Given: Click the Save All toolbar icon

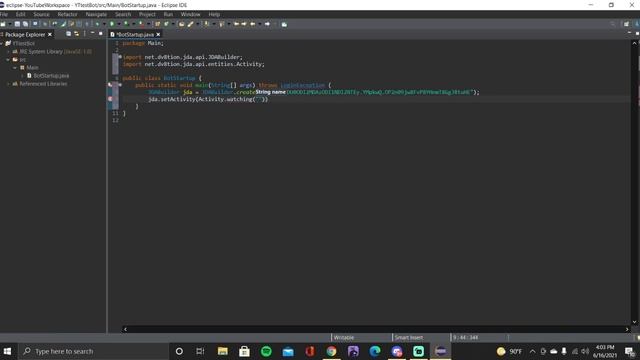Looking at the screenshot, I should coord(25,24).
